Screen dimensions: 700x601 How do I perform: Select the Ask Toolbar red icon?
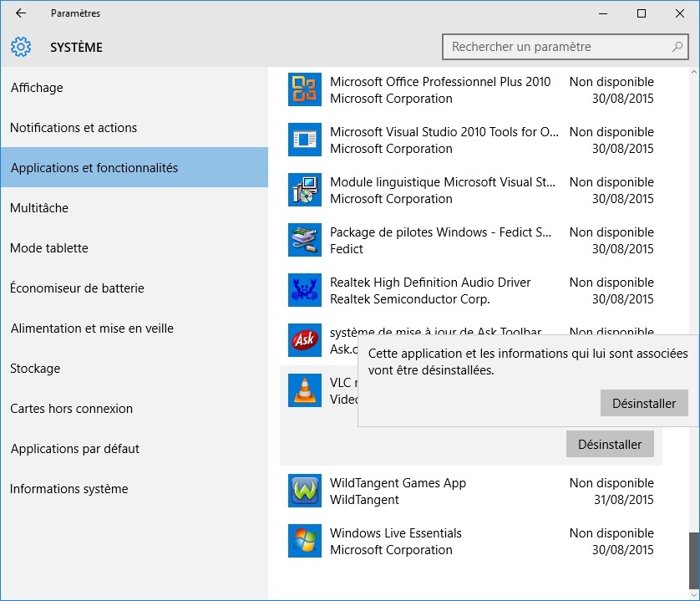click(304, 340)
